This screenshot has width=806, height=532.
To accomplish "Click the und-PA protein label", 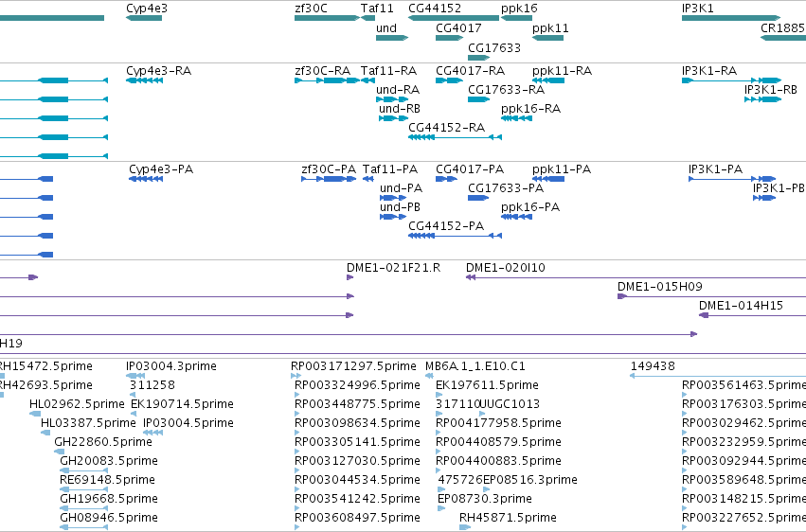I will click(x=402, y=188).
